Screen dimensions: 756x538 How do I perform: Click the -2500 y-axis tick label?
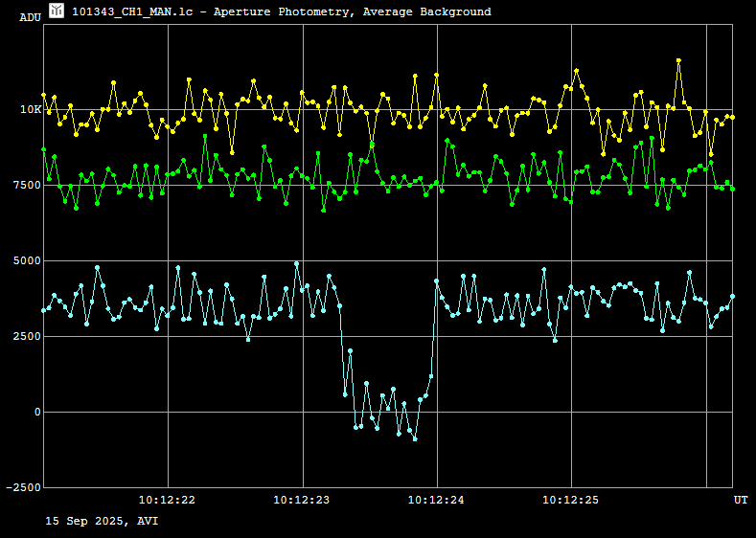pos(25,487)
